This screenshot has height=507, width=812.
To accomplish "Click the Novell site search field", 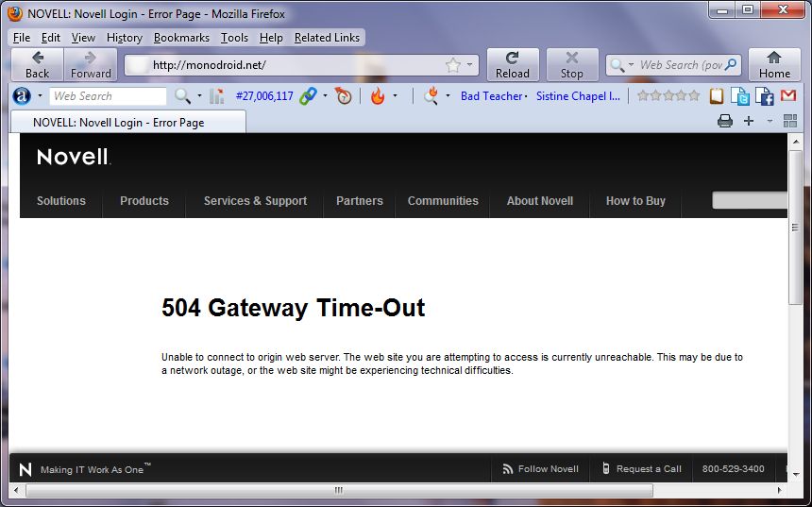I will 750,200.
